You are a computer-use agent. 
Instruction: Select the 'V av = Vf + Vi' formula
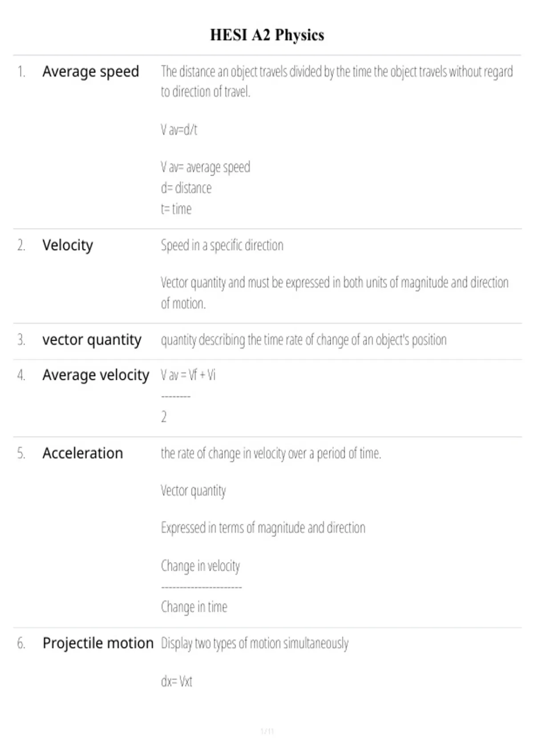pyautogui.click(x=188, y=375)
